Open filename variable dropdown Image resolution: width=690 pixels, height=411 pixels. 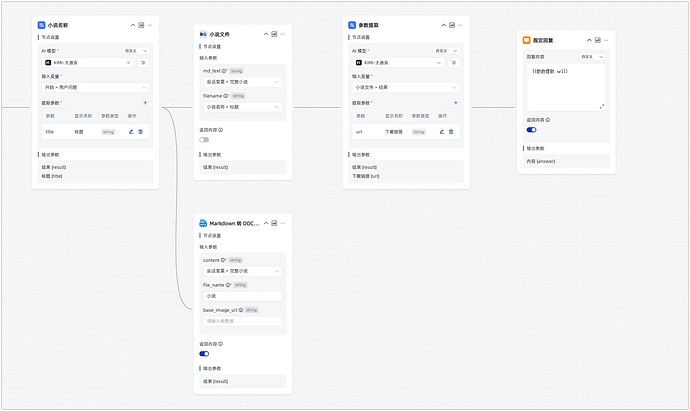(x=242, y=106)
